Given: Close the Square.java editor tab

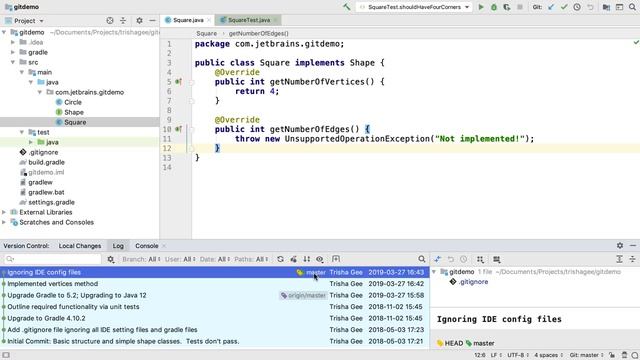Looking at the screenshot, I should 209,20.
